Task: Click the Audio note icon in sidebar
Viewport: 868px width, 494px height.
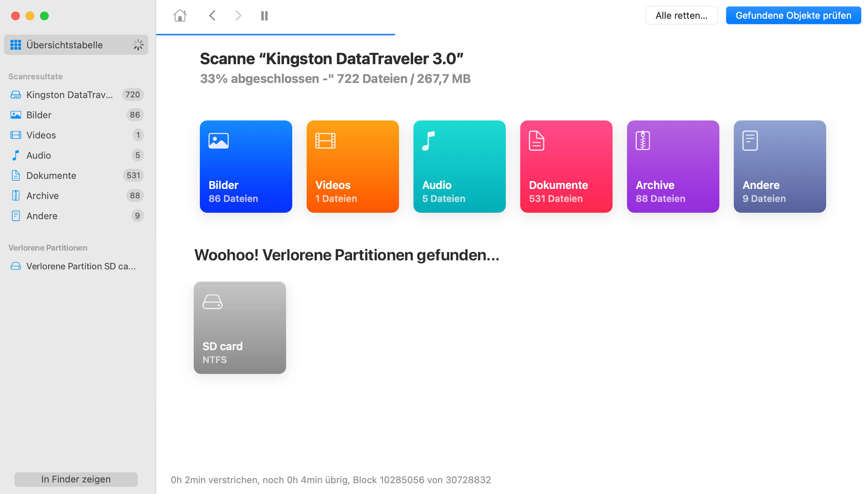Action: pyautogui.click(x=16, y=155)
